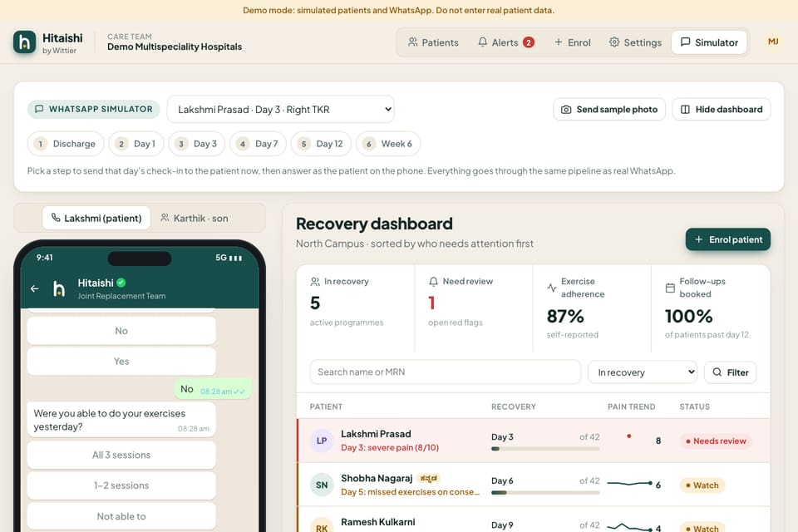Click the PAIN TREND column header
Screen dimensions: 798x532
[x=632, y=406]
